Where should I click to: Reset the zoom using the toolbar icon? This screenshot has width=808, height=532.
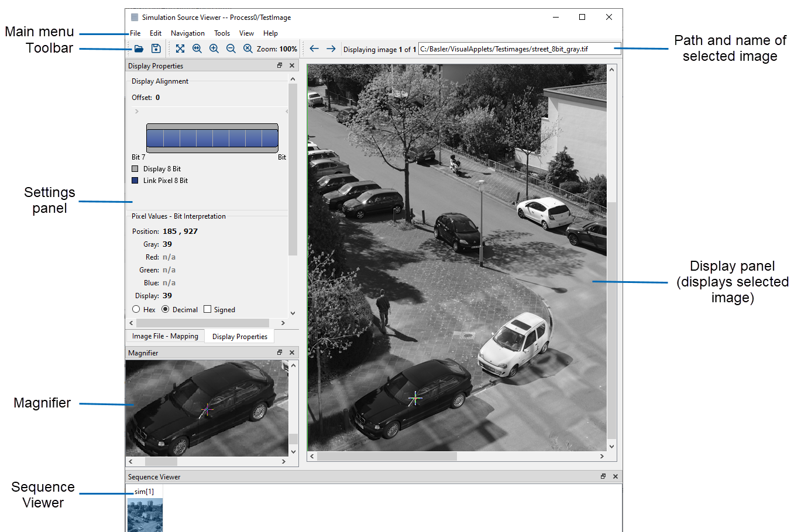click(248, 49)
